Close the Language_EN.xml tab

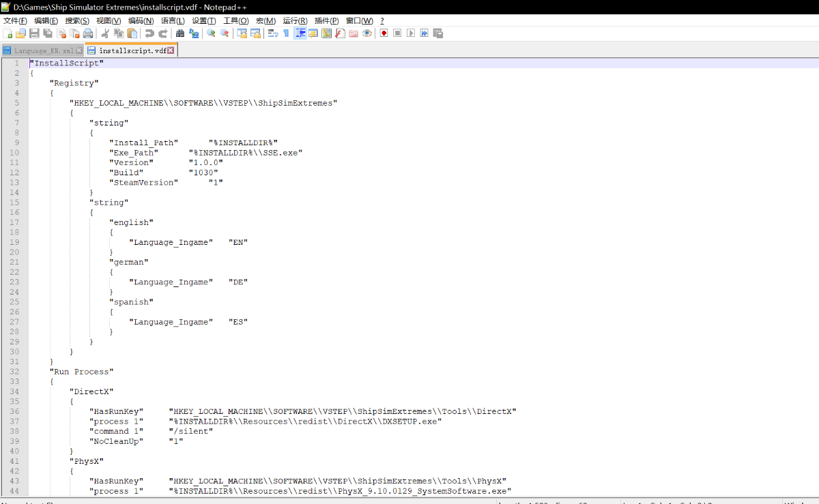tap(79, 50)
